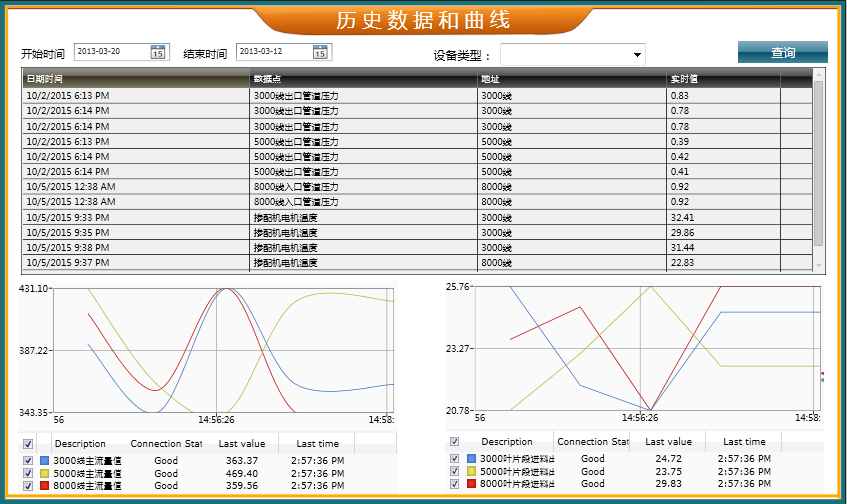This screenshot has height=504, width=847.
Task: Toggle checkbox for 3000线主流量值 series
Action: click(28, 461)
